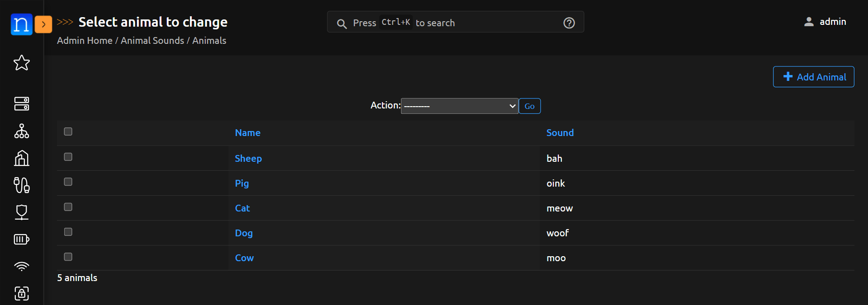Click the hierarchy tree sidebar icon
Screen dimensions: 868x305
(x=21, y=131)
